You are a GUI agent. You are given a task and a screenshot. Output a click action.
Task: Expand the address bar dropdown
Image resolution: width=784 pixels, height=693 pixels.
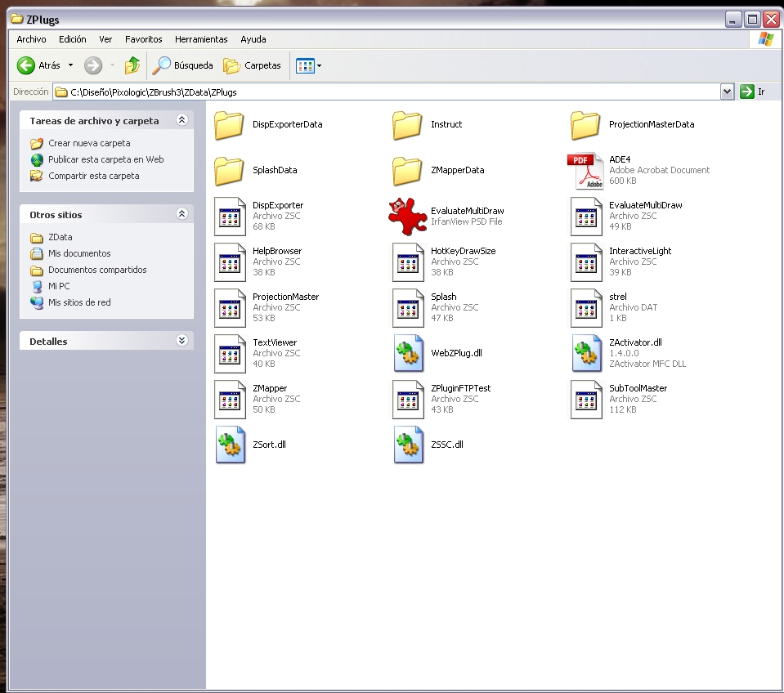click(x=727, y=92)
